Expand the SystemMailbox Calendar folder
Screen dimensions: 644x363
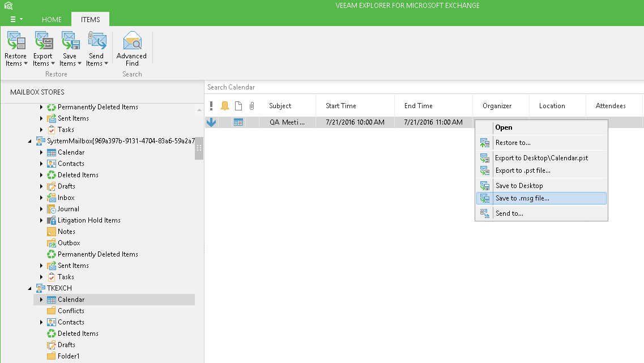click(41, 152)
